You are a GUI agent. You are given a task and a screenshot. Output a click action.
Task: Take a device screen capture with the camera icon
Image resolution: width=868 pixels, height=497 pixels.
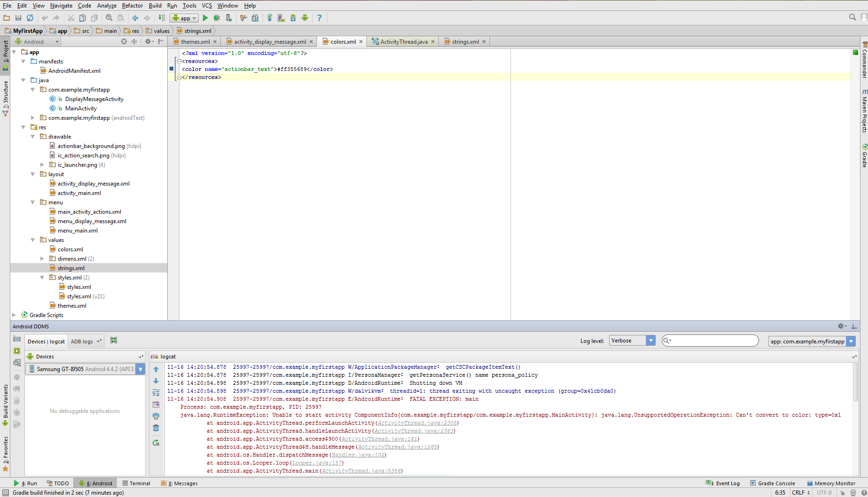17,339
